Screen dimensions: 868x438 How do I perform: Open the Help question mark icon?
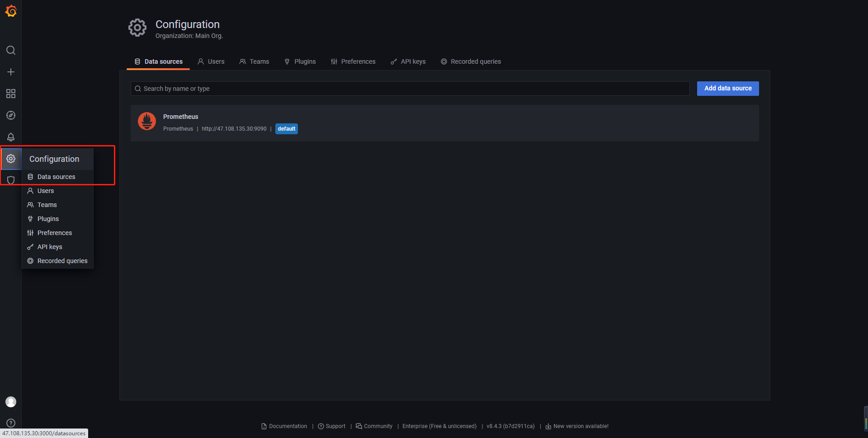11,423
